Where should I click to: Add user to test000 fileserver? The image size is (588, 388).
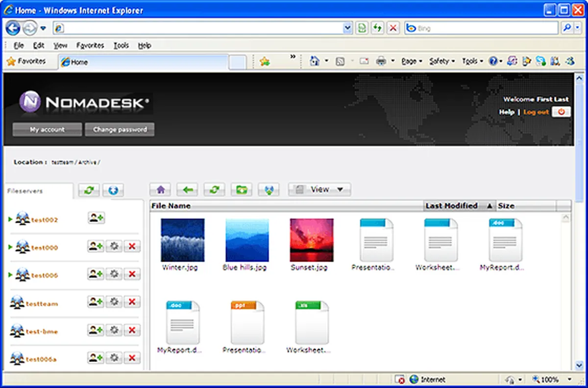click(x=96, y=246)
